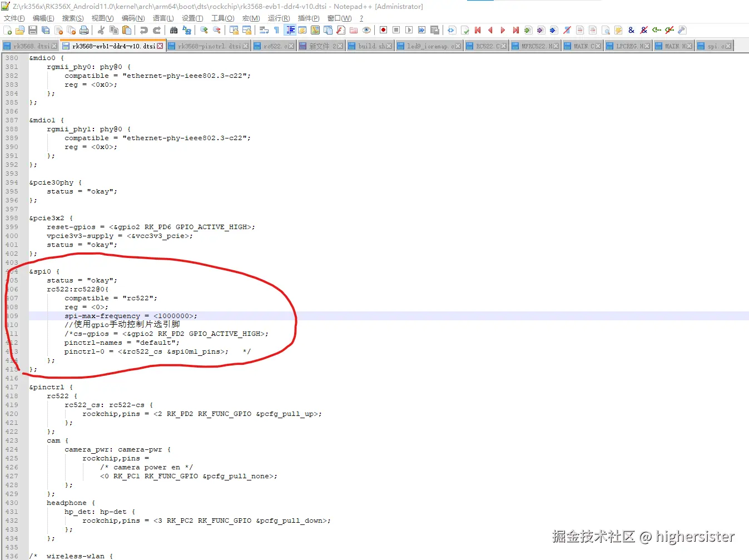
Task: Click the green comment marker icon
Action: (x=657, y=30)
